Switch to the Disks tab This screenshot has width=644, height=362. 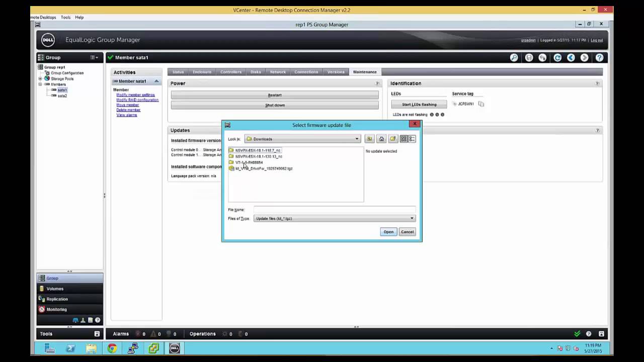point(256,72)
